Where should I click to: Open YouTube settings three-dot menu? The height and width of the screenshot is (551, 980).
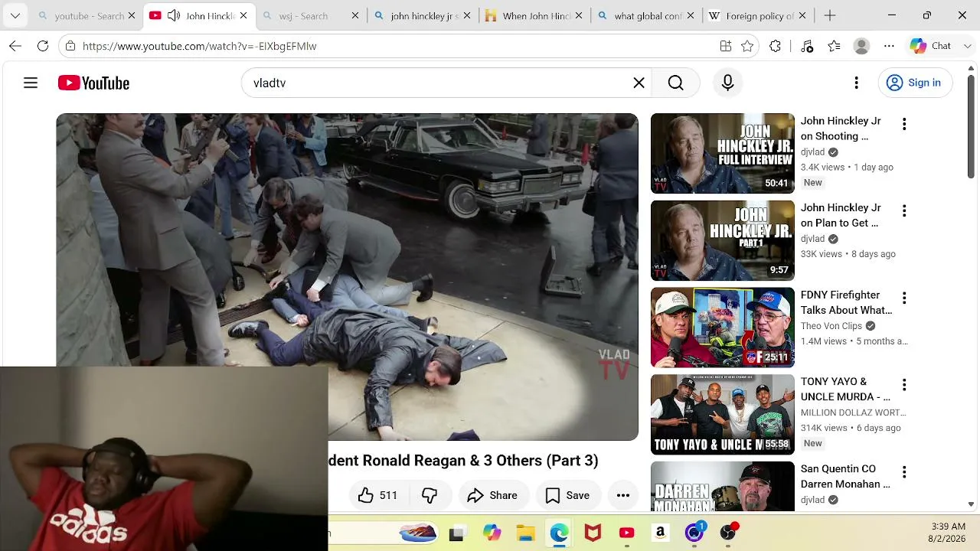(856, 83)
